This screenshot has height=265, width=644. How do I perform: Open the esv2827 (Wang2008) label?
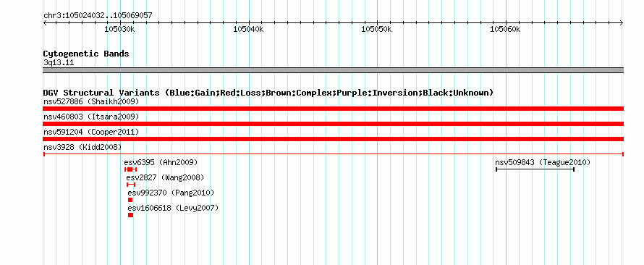click(165, 177)
